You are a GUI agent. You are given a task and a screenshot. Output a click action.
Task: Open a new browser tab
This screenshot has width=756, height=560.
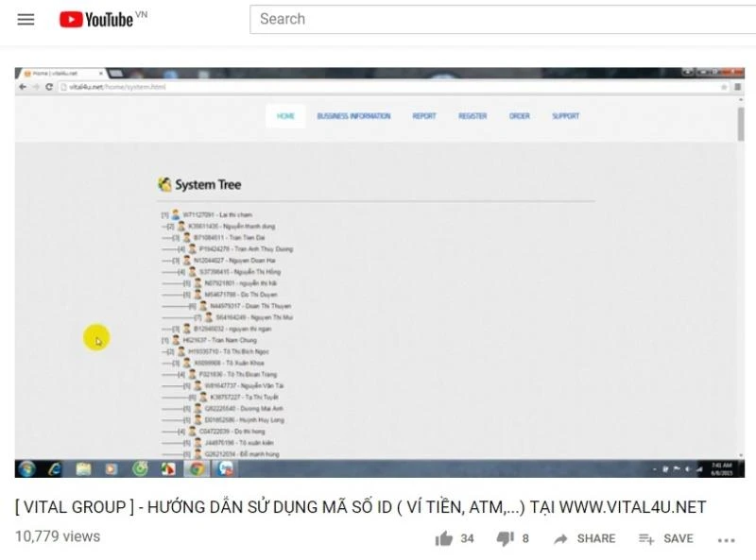coord(115,74)
